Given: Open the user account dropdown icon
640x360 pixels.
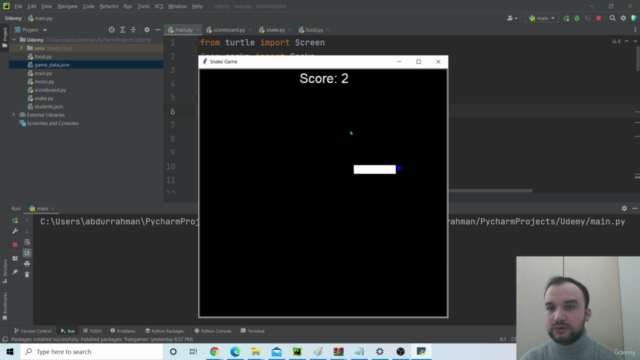Looking at the screenshot, I should (512, 18).
